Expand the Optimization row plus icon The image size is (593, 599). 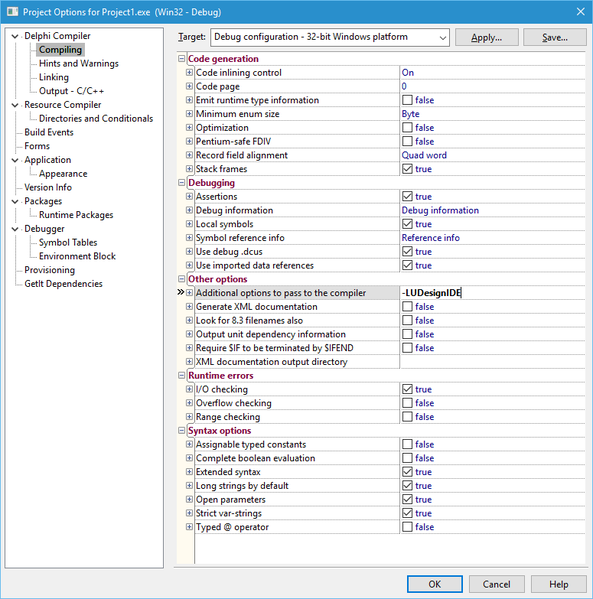[189, 127]
